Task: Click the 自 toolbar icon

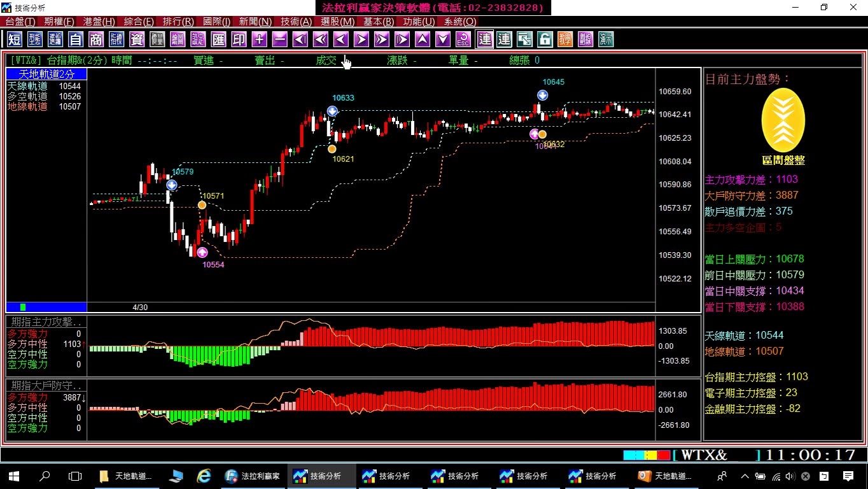Action: point(76,39)
